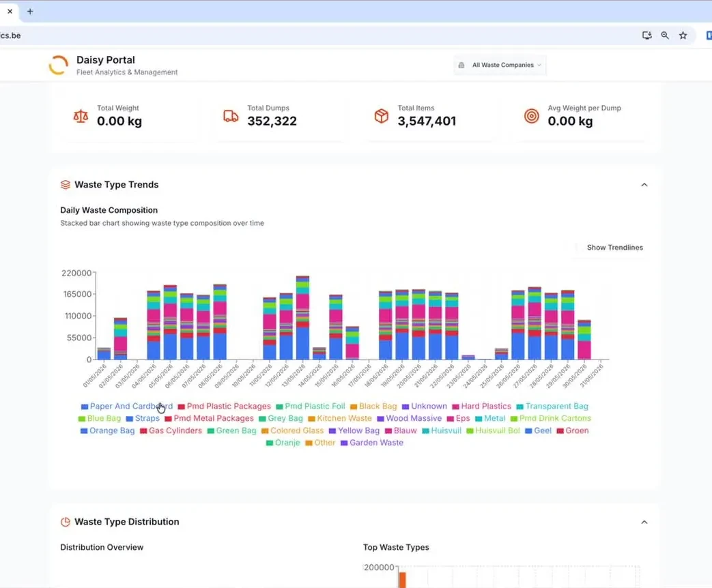The width and height of the screenshot is (712, 588).
Task: Open the All Waste Companies dropdown
Action: click(500, 65)
